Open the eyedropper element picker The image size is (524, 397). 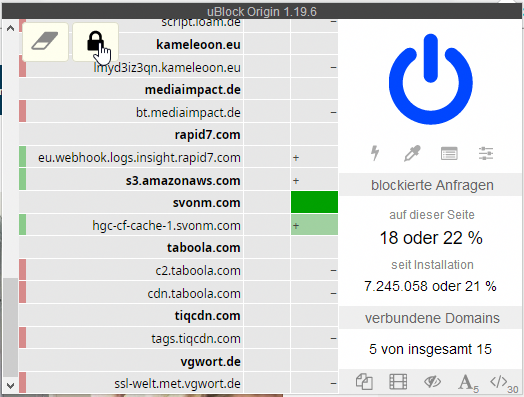click(x=412, y=153)
